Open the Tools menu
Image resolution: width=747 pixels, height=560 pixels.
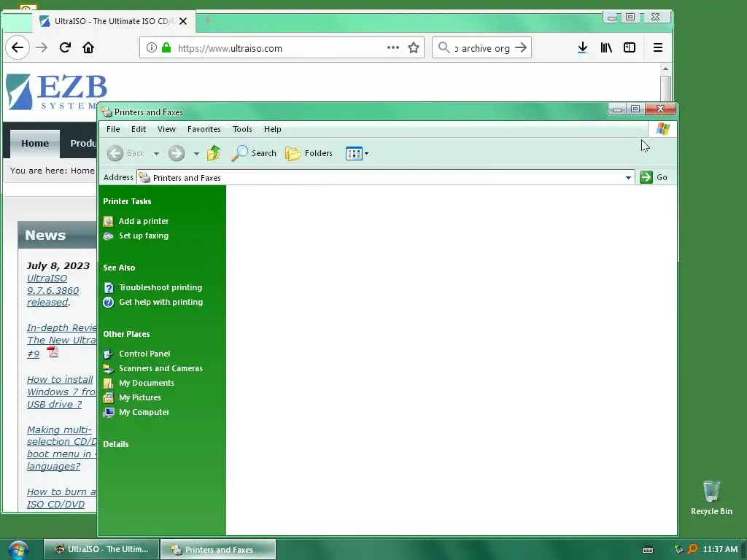(242, 129)
